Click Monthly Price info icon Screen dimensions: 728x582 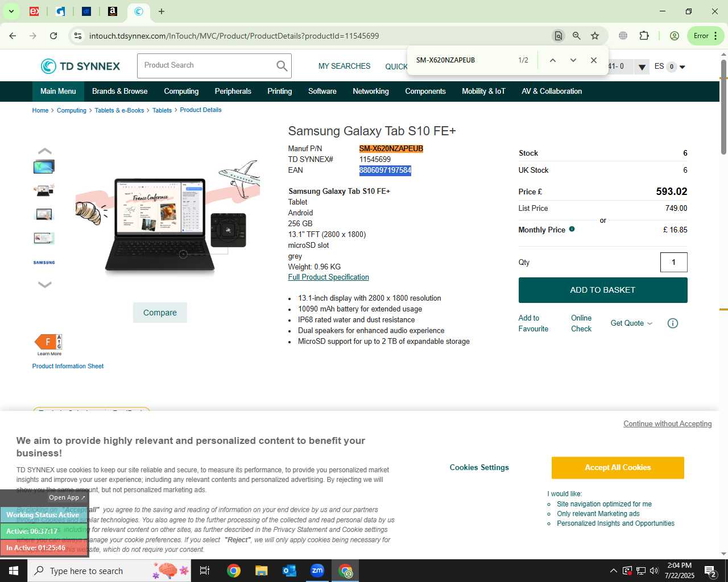pyautogui.click(x=572, y=230)
